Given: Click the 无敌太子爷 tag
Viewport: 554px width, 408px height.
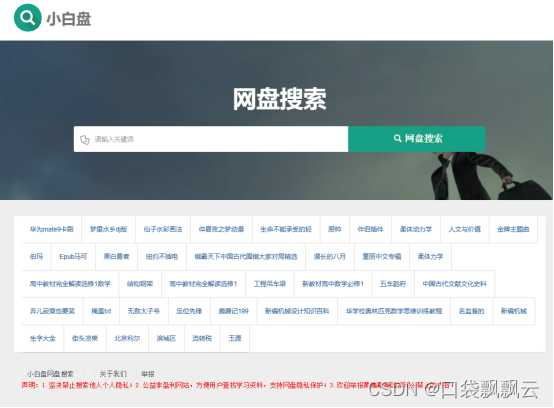Looking at the screenshot, I should (144, 311).
